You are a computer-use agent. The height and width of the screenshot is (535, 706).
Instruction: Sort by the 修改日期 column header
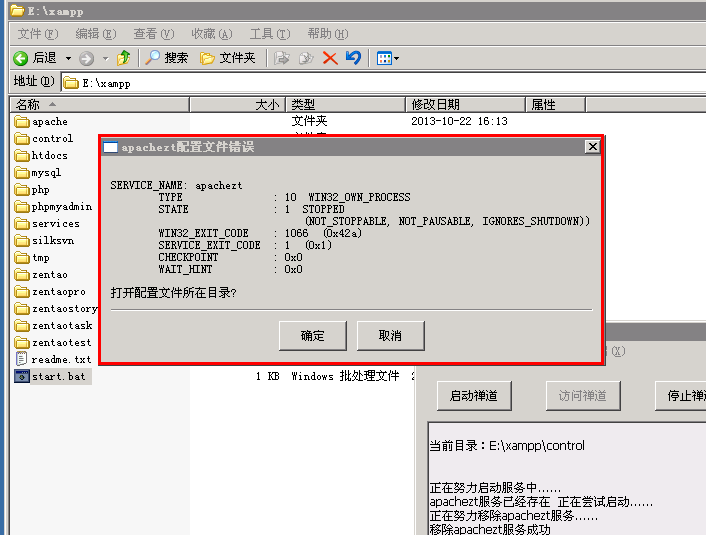coord(466,105)
